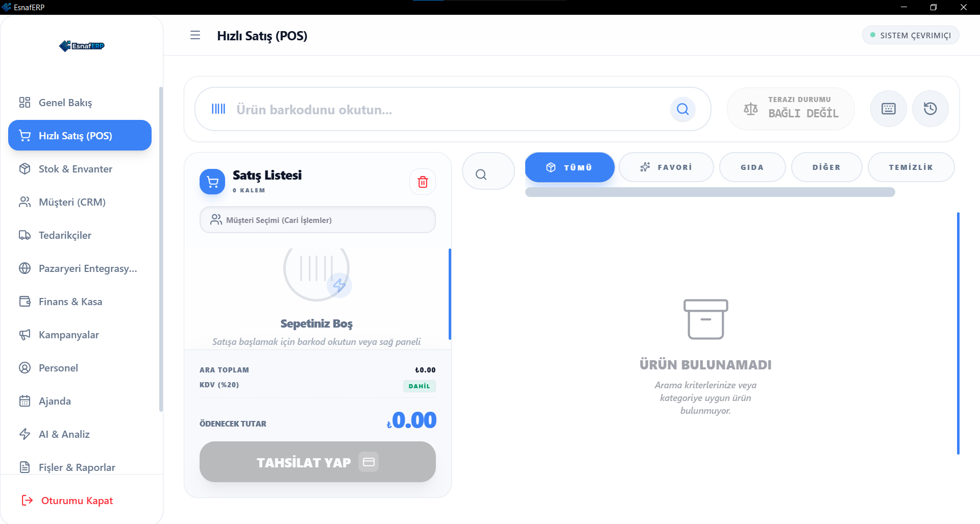
Task: Open Müşteri Seçimi (Cari İşlemler)
Action: (317, 220)
